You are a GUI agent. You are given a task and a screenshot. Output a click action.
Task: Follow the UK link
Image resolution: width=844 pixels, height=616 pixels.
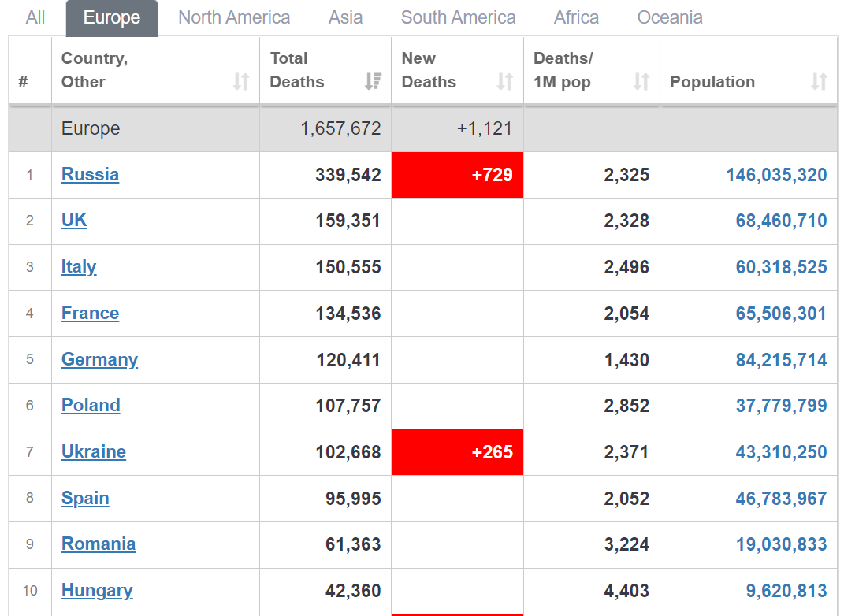pos(74,220)
